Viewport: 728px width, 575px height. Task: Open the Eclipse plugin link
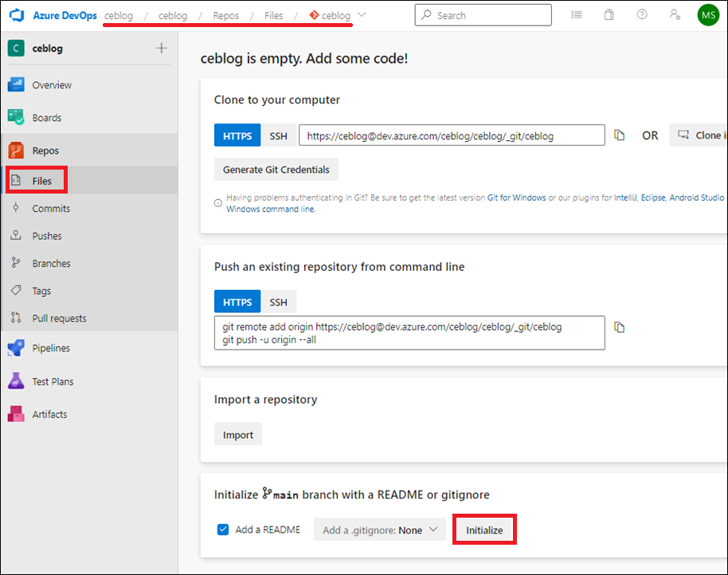tap(653, 198)
